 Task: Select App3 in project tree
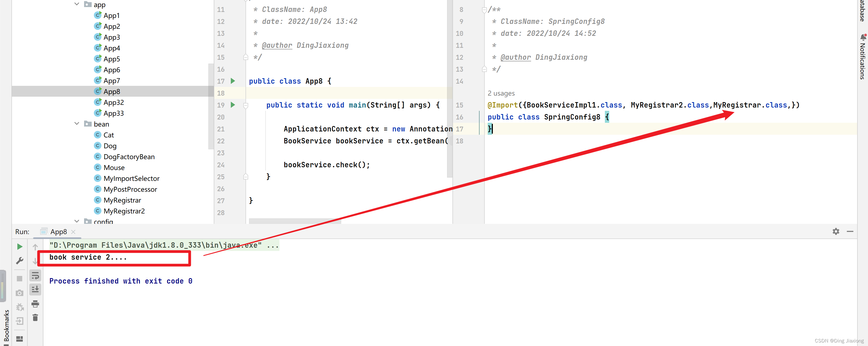[x=111, y=37]
